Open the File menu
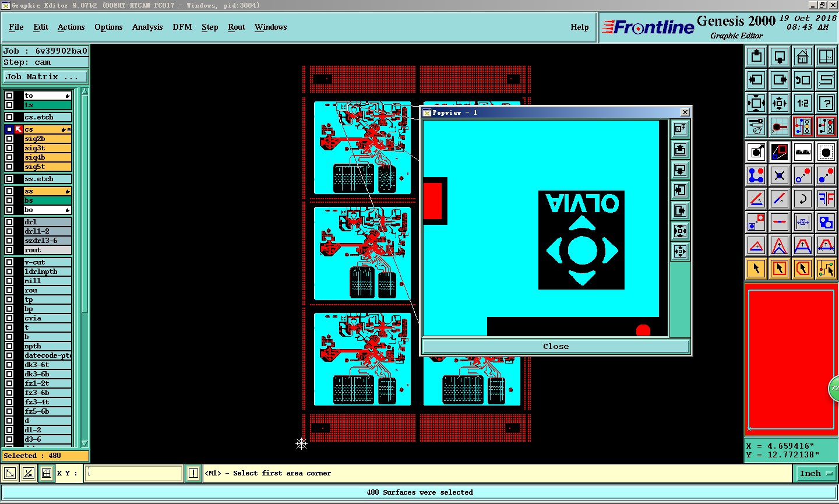Image resolution: width=839 pixels, height=504 pixels. (x=16, y=27)
